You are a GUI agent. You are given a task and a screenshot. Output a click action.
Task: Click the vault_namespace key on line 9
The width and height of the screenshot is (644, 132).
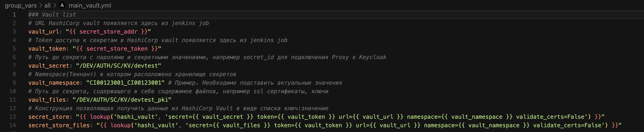54,83
